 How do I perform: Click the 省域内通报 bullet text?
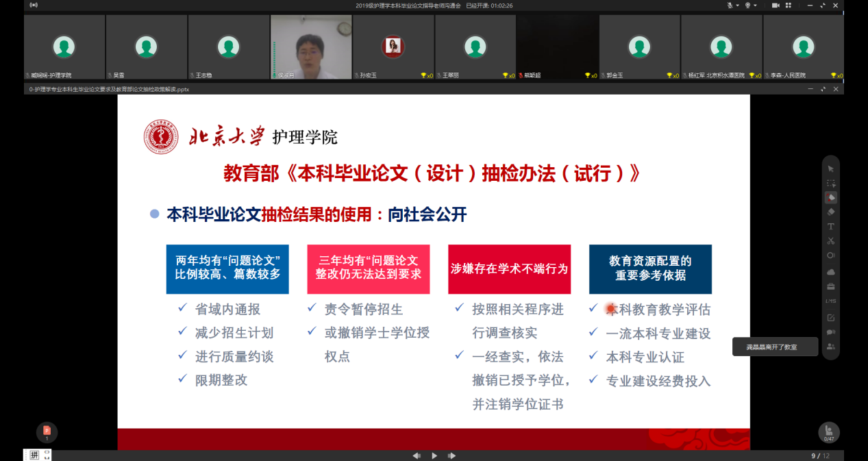tap(228, 310)
